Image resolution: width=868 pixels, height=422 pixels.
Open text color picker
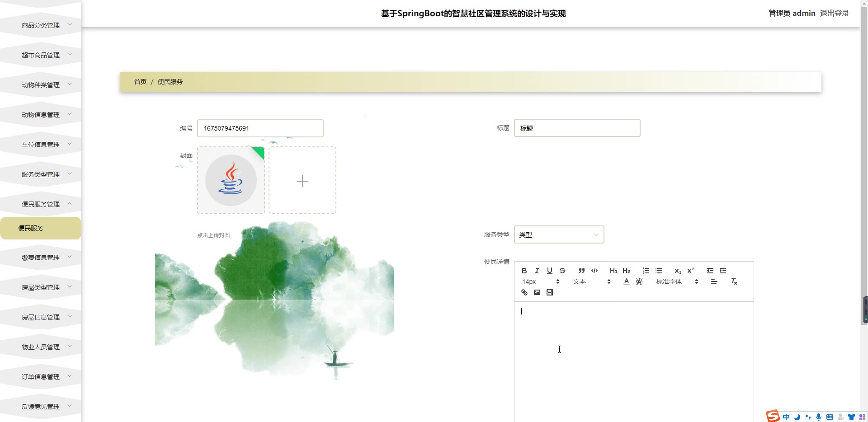[626, 281]
